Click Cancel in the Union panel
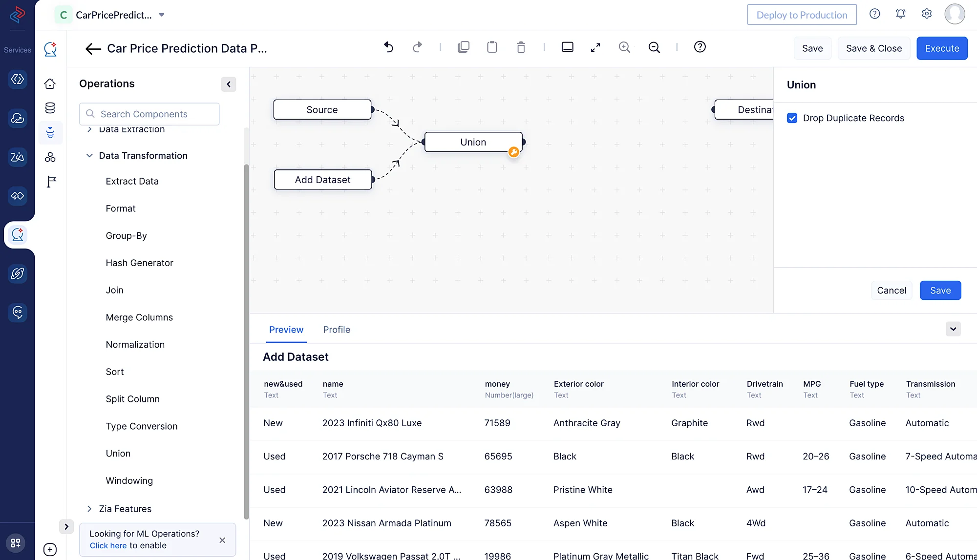Image resolution: width=977 pixels, height=560 pixels. 892,290
